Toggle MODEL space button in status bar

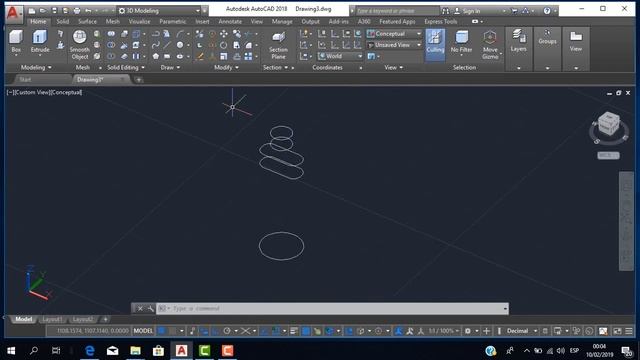point(143,331)
